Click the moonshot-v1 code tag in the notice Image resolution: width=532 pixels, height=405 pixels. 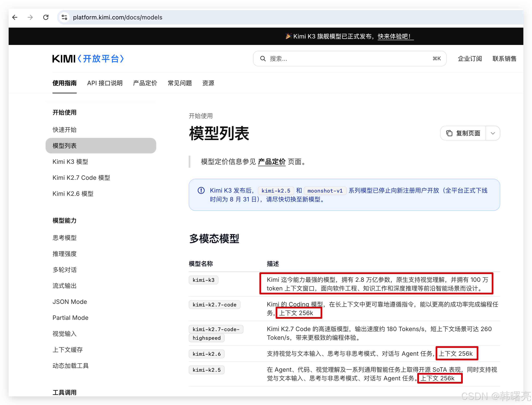click(325, 191)
